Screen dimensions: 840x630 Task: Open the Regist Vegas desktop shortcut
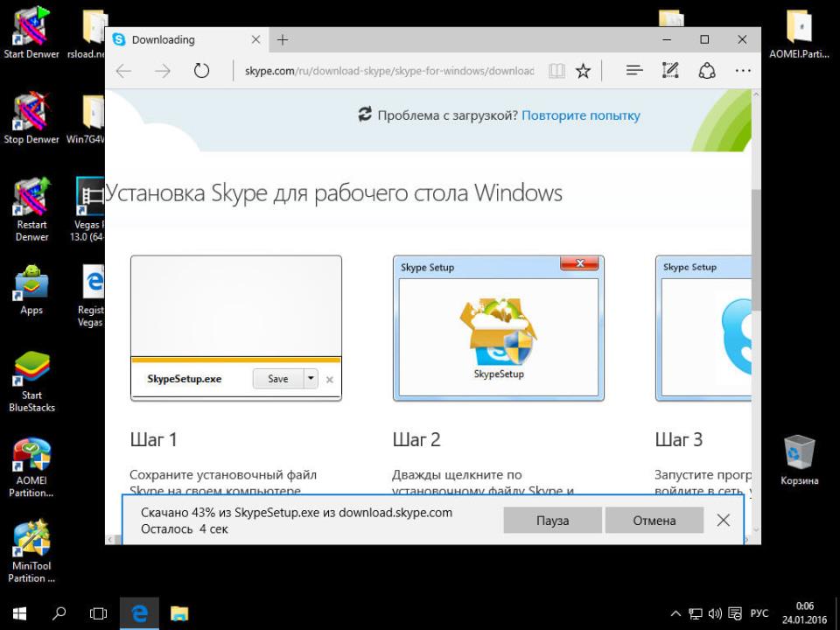90,297
